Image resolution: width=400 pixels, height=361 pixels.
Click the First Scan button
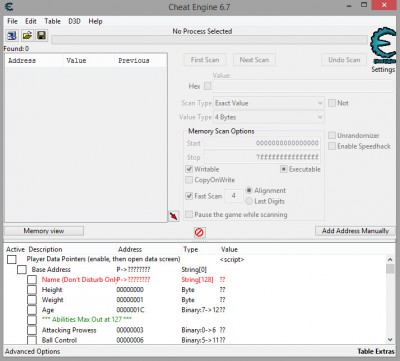coord(205,60)
